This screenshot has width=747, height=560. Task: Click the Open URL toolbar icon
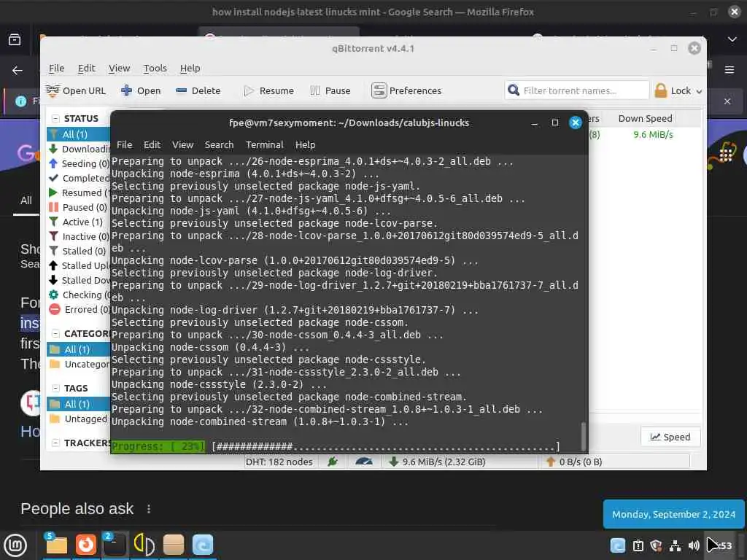(x=53, y=90)
